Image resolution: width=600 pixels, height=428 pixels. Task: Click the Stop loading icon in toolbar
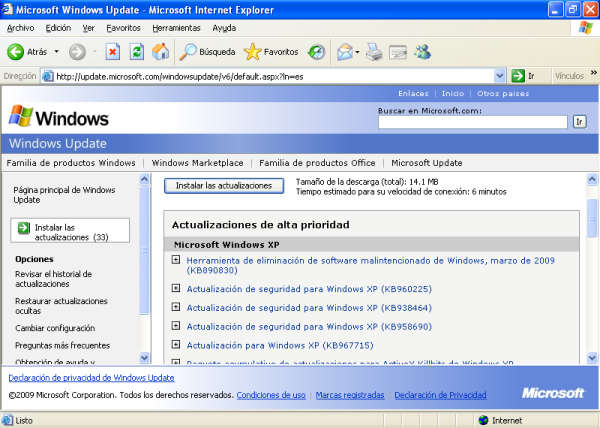point(112,51)
